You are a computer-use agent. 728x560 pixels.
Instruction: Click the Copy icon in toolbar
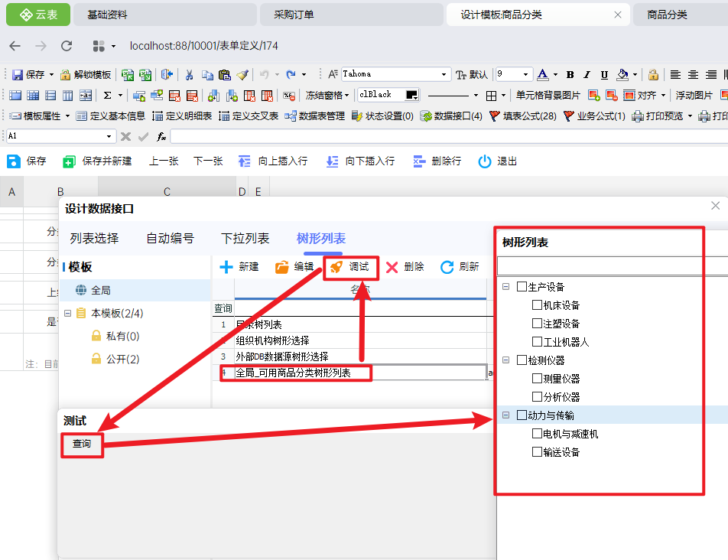207,75
